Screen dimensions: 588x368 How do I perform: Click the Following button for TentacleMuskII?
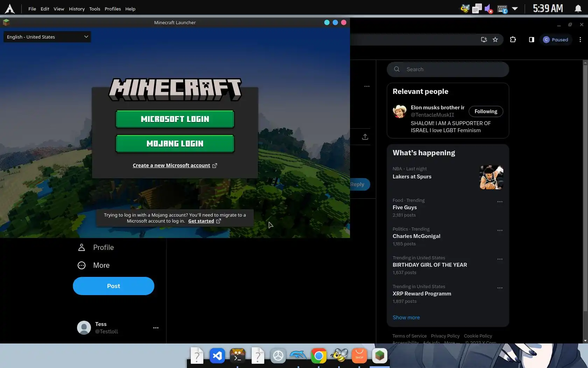click(486, 111)
